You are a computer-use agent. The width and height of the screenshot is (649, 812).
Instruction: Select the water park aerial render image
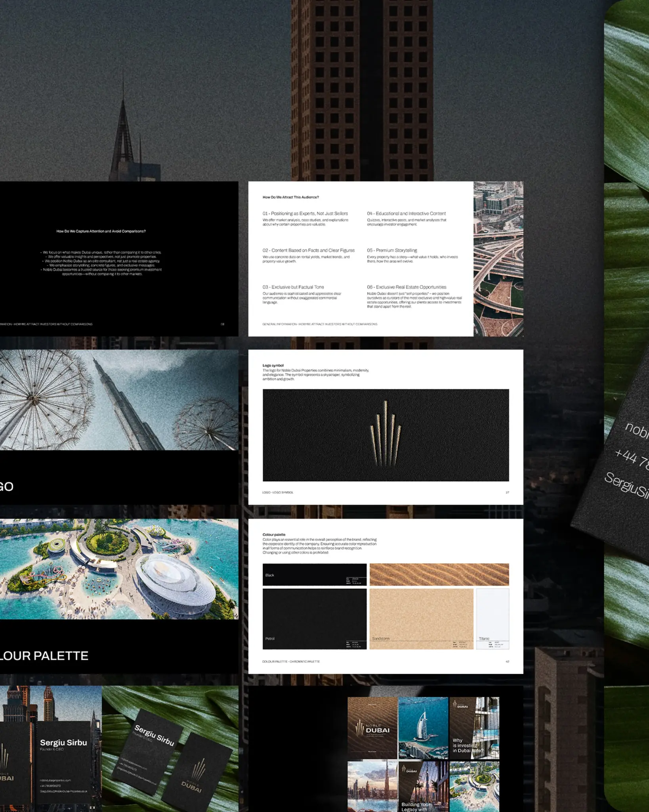tap(119, 567)
